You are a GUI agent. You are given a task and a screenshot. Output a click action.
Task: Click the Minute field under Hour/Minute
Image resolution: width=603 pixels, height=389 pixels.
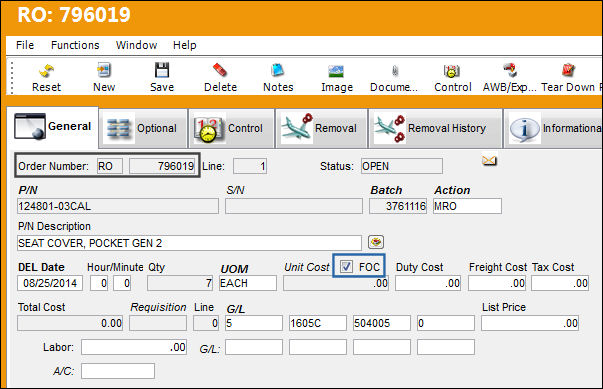122,283
